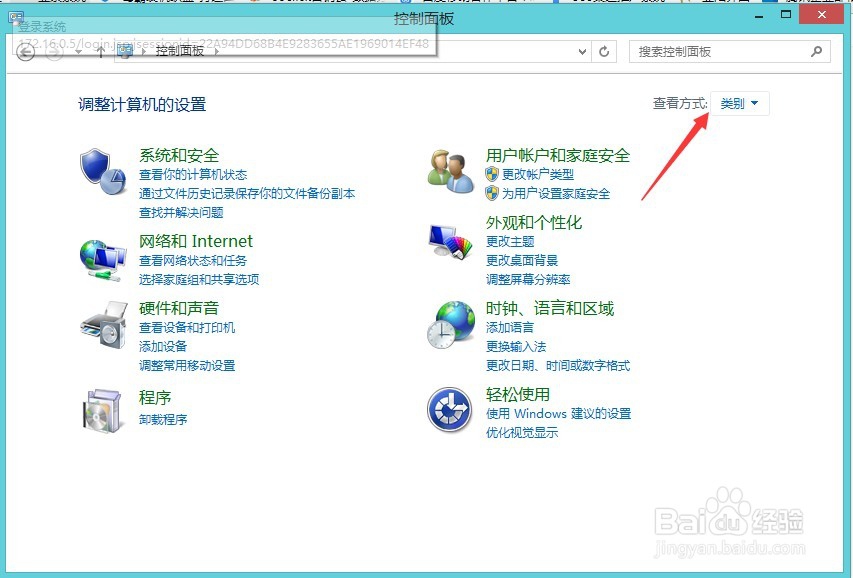Click 查找并解决问题 link
Image resolution: width=853 pixels, height=578 pixels.
pyautogui.click(x=181, y=212)
